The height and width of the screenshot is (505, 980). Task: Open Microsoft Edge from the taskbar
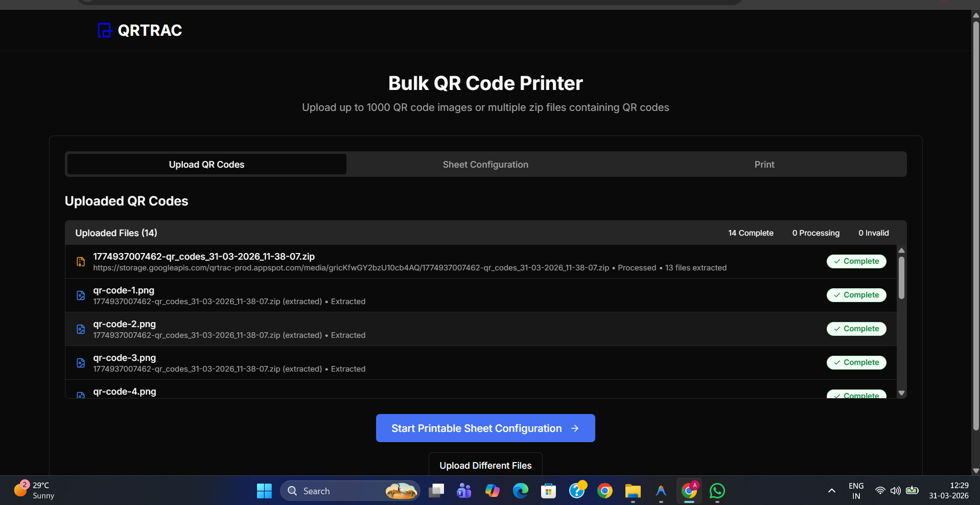520,491
